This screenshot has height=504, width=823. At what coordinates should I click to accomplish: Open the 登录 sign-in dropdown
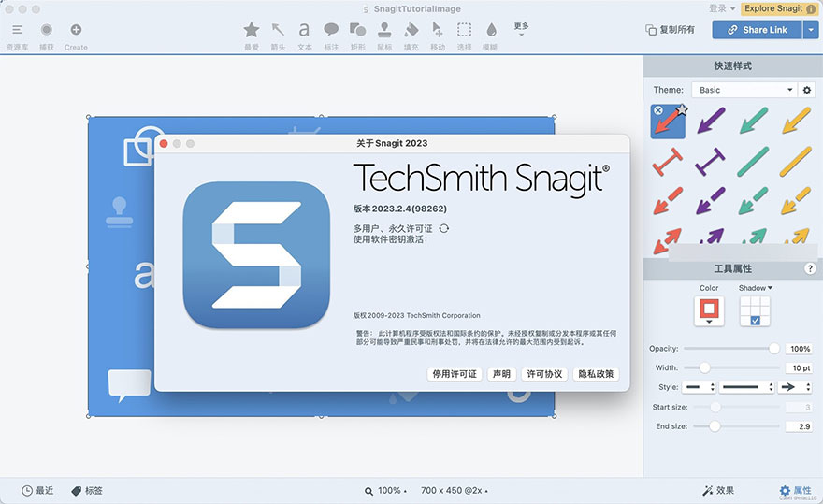click(x=722, y=8)
